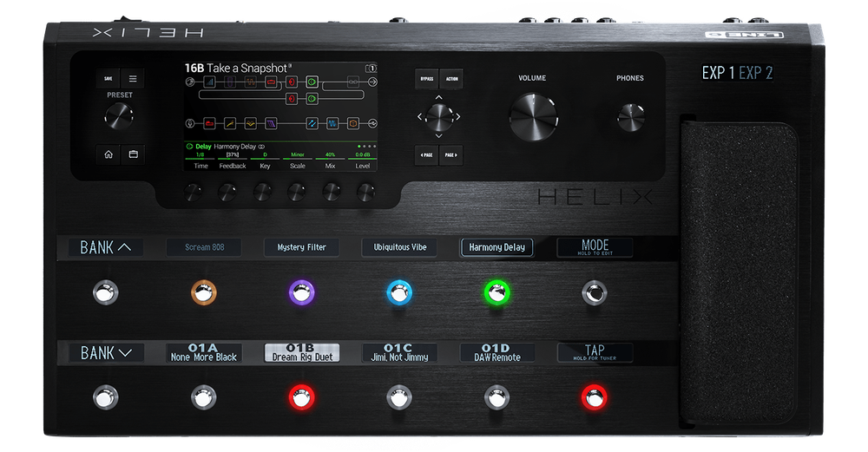Select the 01C Jimi, Not Jimmy scribble strip
This screenshot has height=452, width=868.
pyautogui.click(x=399, y=352)
